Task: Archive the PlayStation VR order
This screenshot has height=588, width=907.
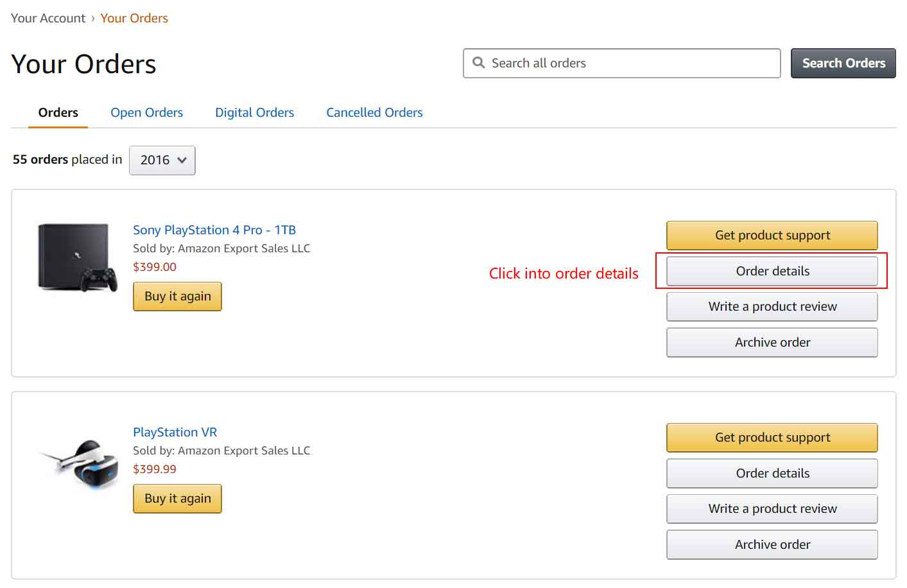Action: point(772,544)
